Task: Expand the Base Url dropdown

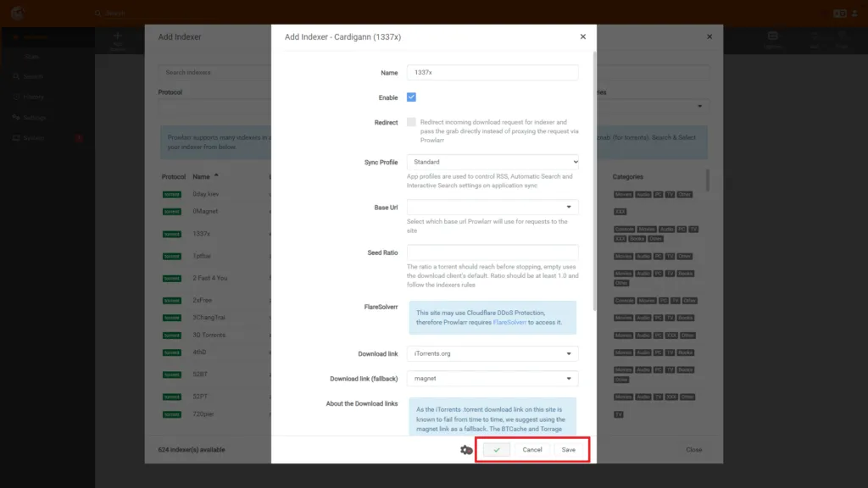Action: point(492,207)
